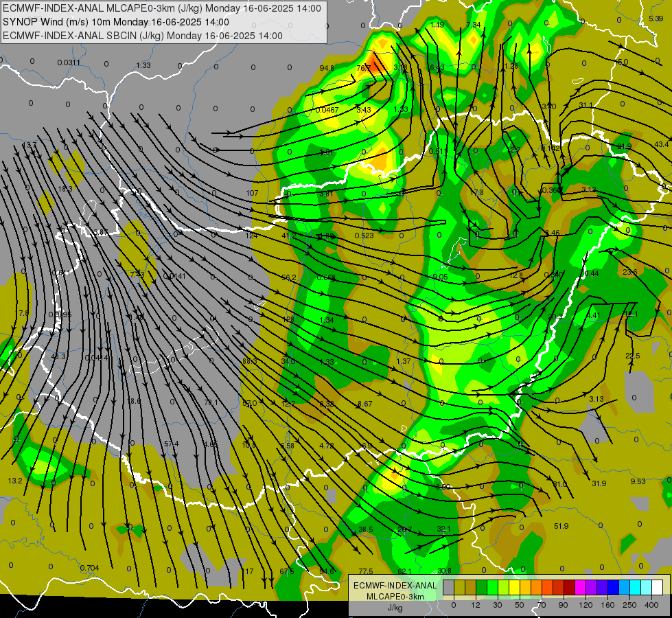
Task: Click the map value '0.0311'
Action: pos(69,62)
